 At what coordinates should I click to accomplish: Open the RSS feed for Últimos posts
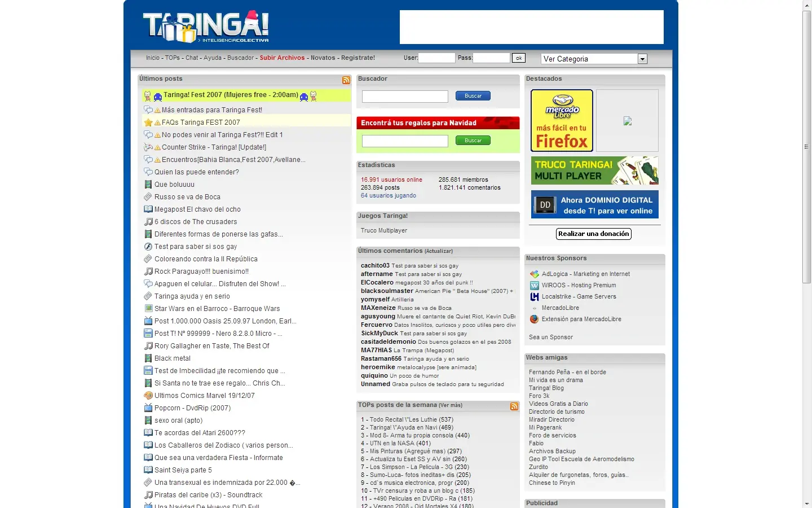346,80
